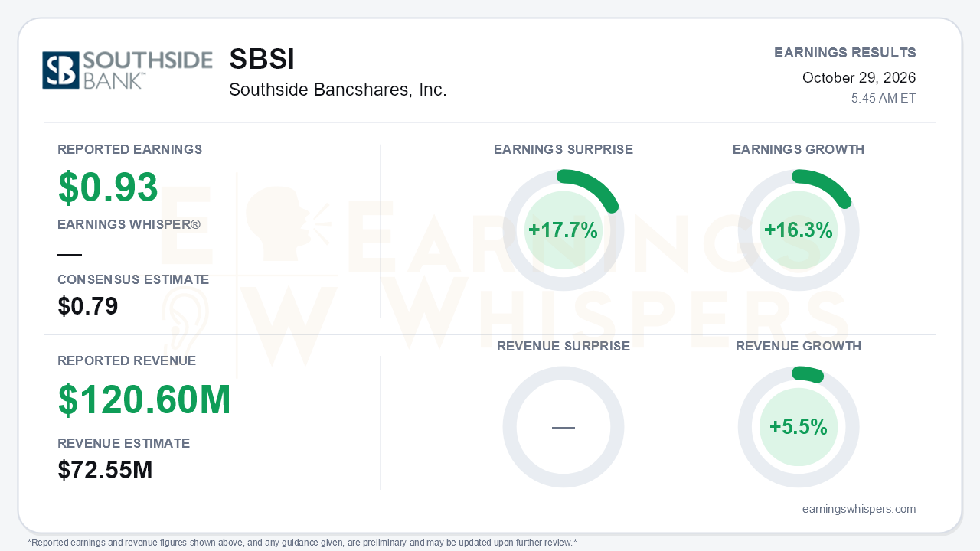Click the EARNINGS RESULTS heading

point(845,53)
